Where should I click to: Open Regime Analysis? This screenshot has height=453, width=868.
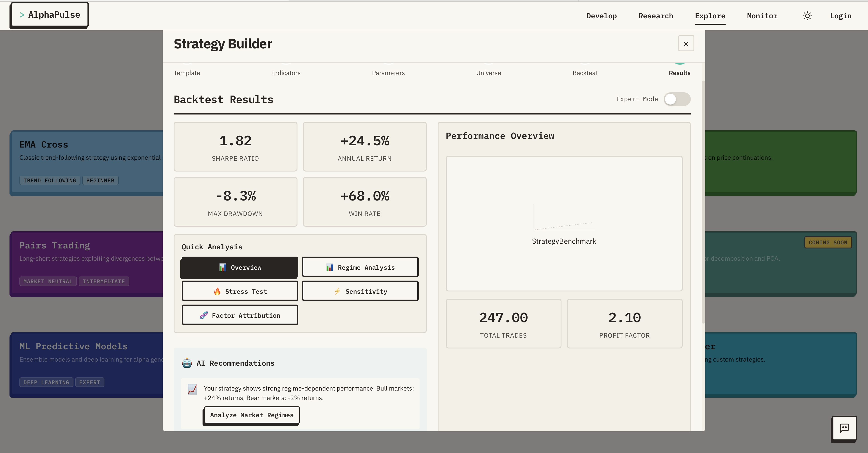point(360,267)
